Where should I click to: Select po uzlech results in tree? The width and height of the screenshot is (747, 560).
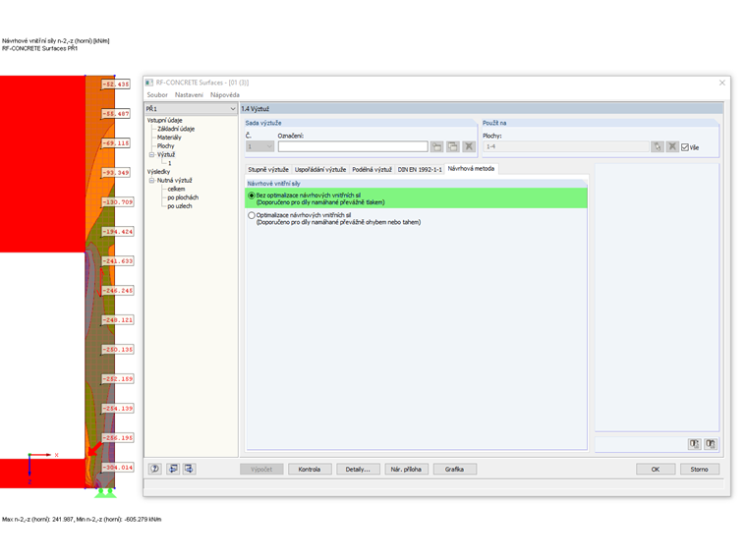(180, 206)
